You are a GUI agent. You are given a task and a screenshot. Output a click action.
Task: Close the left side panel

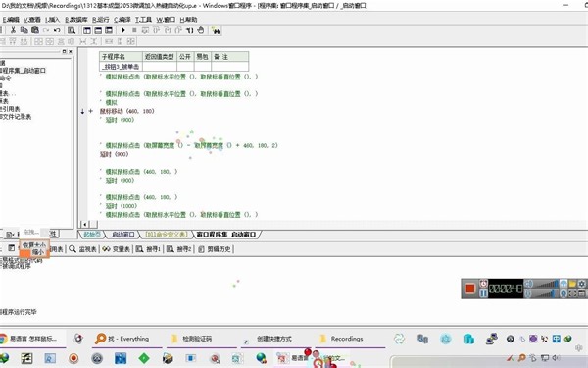pos(71,51)
